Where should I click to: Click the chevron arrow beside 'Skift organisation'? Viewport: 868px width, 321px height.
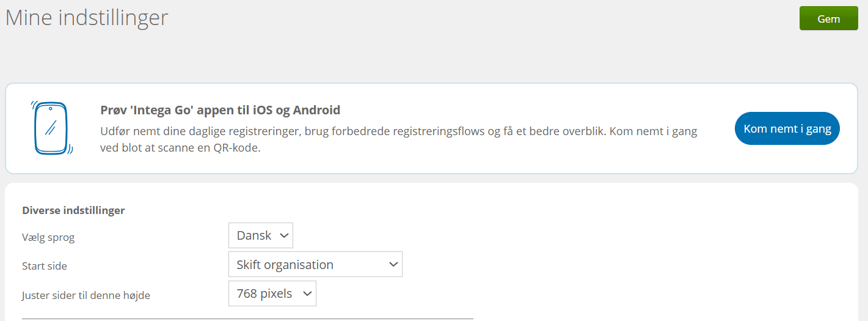[393, 265]
